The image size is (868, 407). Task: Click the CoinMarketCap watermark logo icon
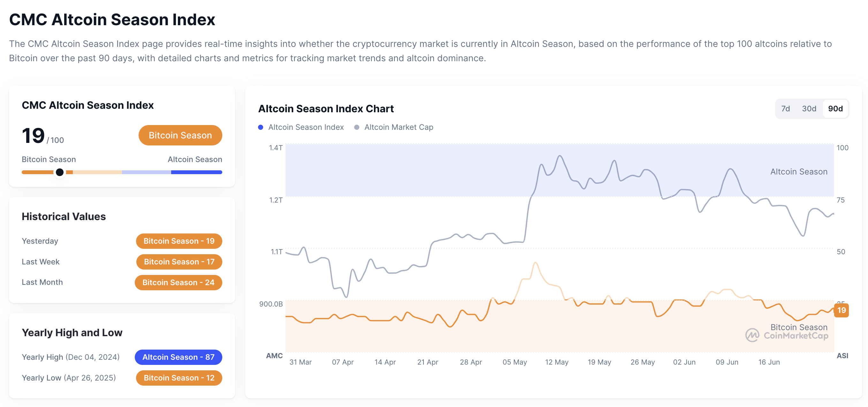click(752, 335)
